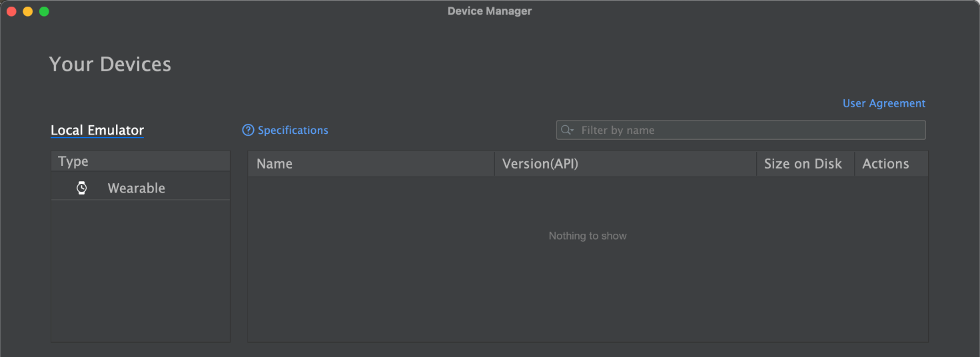Image resolution: width=980 pixels, height=357 pixels.
Task: Click the question mark icon by Specifications
Action: pos(248,131)
